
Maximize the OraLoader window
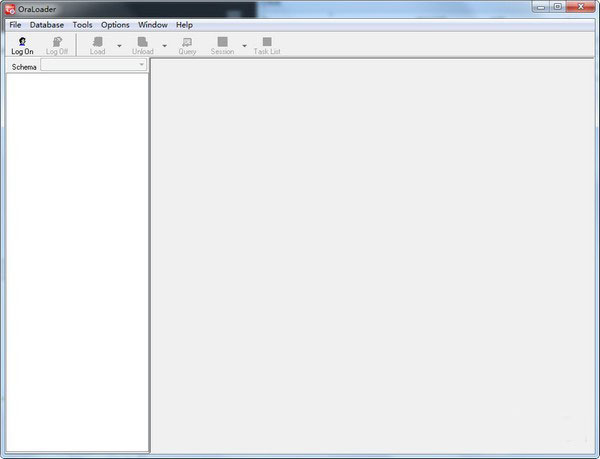(558, 7)
